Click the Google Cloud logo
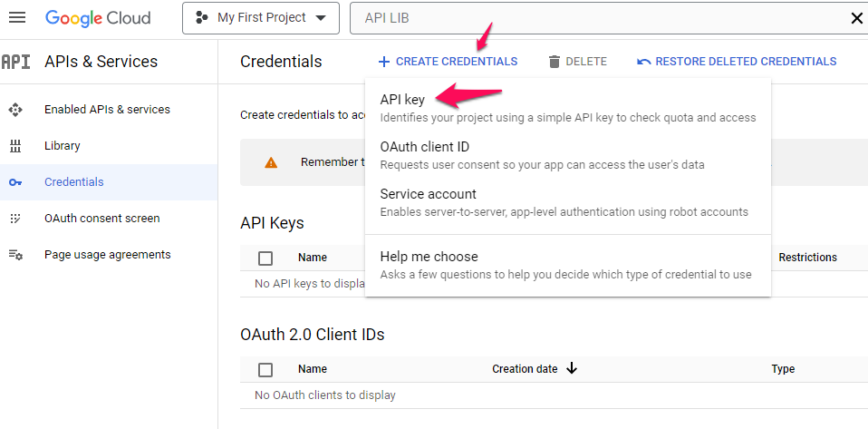 [98, 18]
